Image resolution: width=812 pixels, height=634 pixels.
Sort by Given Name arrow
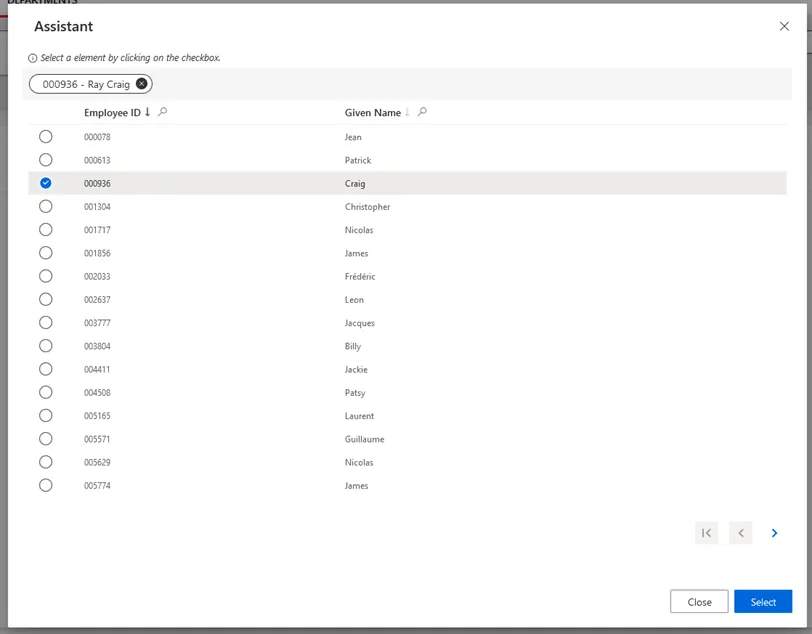[407, 112]
